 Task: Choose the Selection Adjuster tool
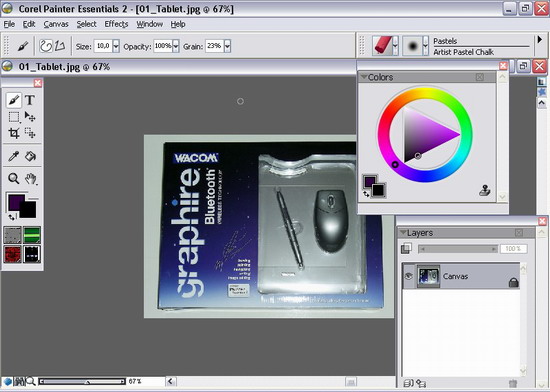point(30,133)
